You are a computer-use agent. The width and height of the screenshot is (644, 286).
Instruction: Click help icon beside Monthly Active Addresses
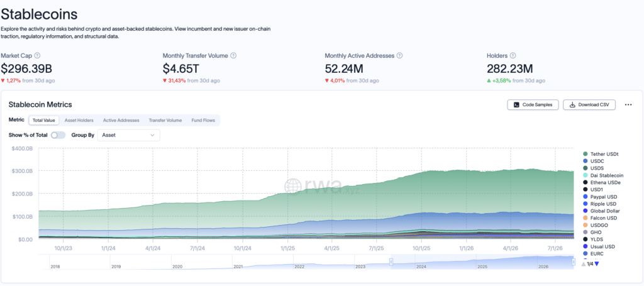399,55
